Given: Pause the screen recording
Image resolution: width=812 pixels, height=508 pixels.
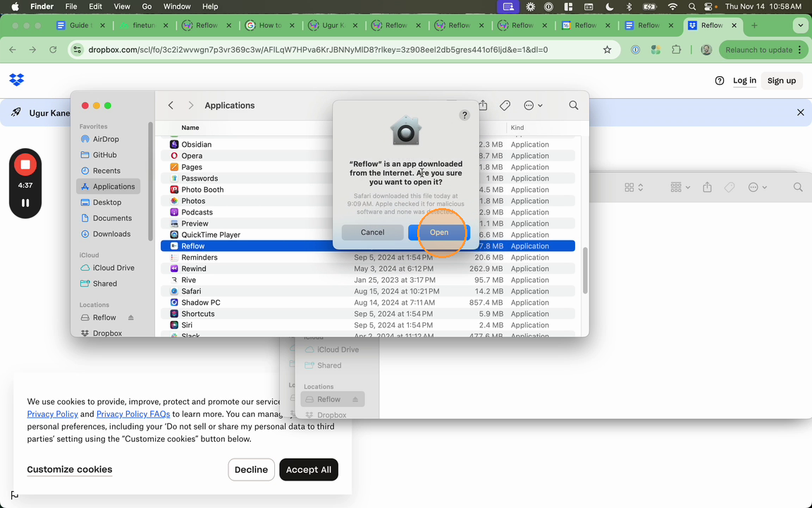Looking at the screenshot, I should 25,203.
